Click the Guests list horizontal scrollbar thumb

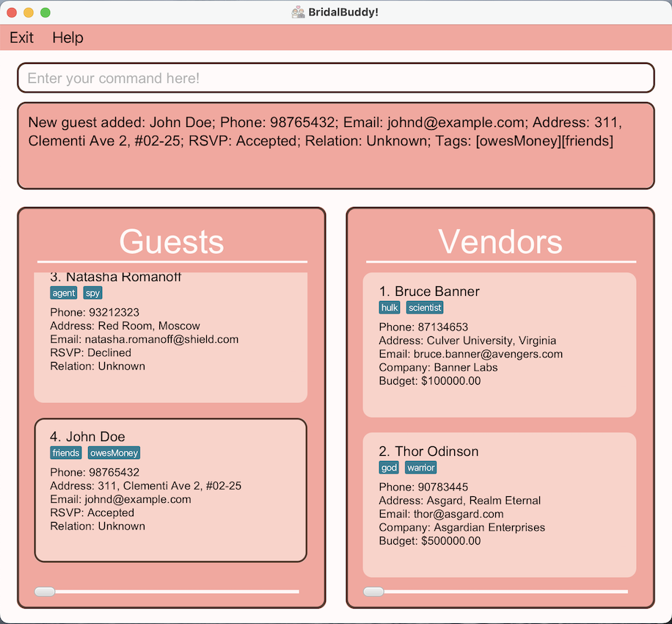tap(45, 592)
